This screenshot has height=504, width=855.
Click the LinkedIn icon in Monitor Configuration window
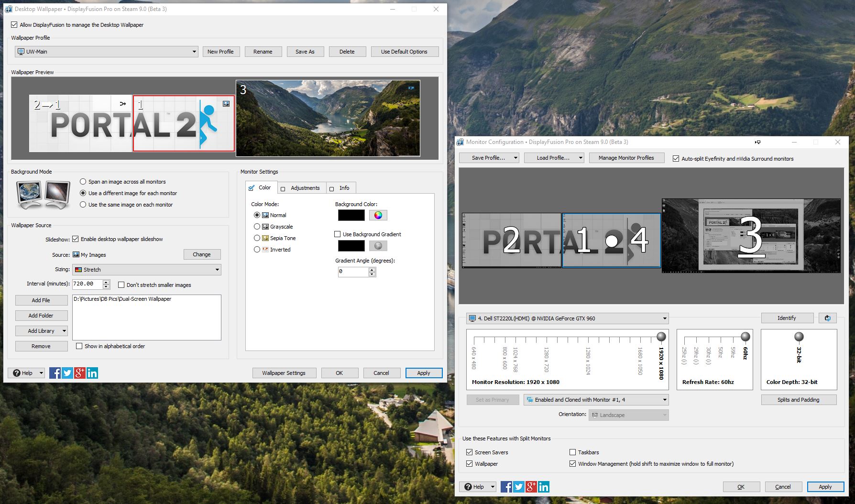pyautogui.click(x=544, y=487)
